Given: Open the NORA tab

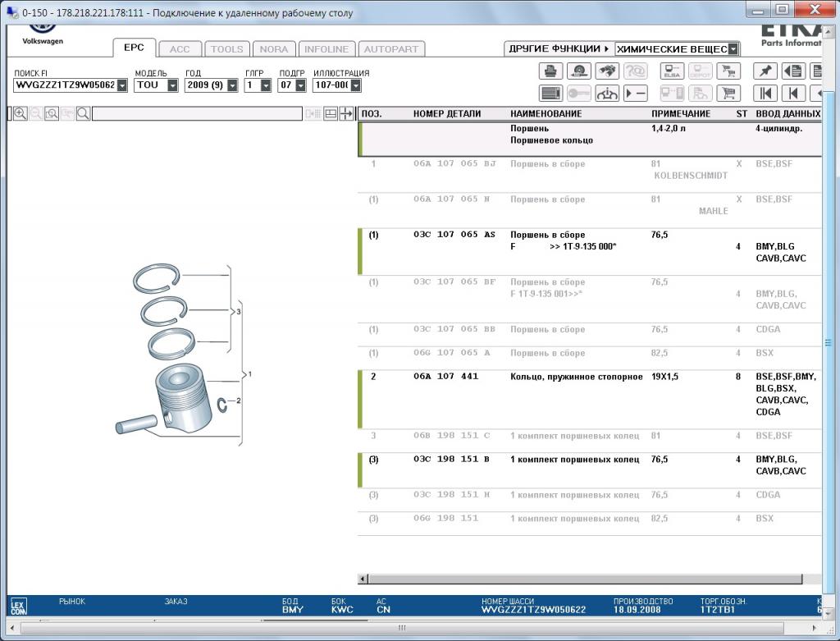Looking at the screenshot, I should pyautogui.click(x=274, y=49).
